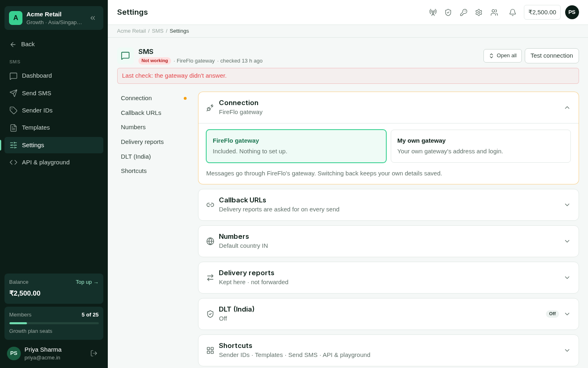Expand the Delivery reports section
The image size is (588, 368).
(x=567, y=278)
